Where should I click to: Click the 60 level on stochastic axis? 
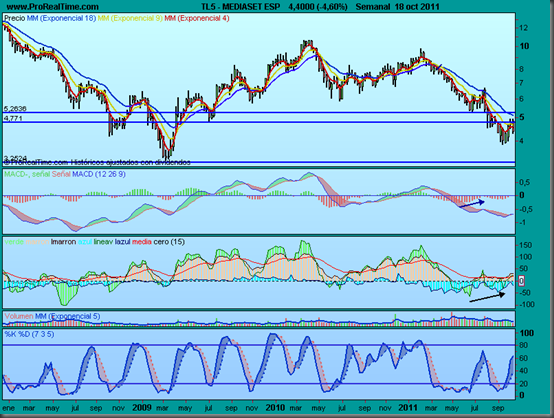pyautogui.click(x=524, y=358)
